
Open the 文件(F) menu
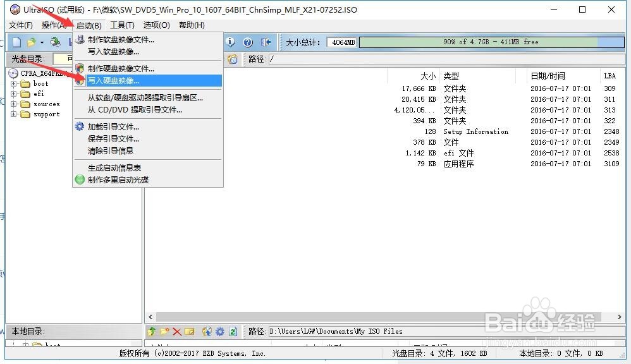point(21,25)
